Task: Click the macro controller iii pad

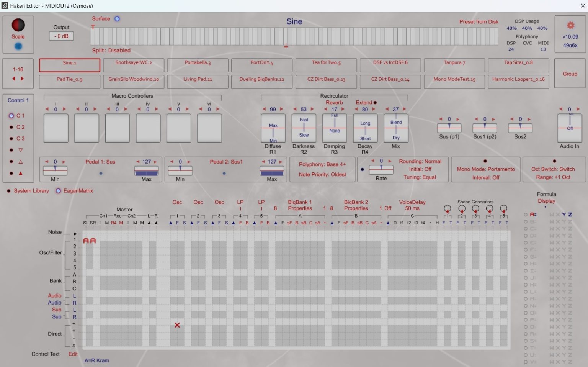Action: [117, 128]
